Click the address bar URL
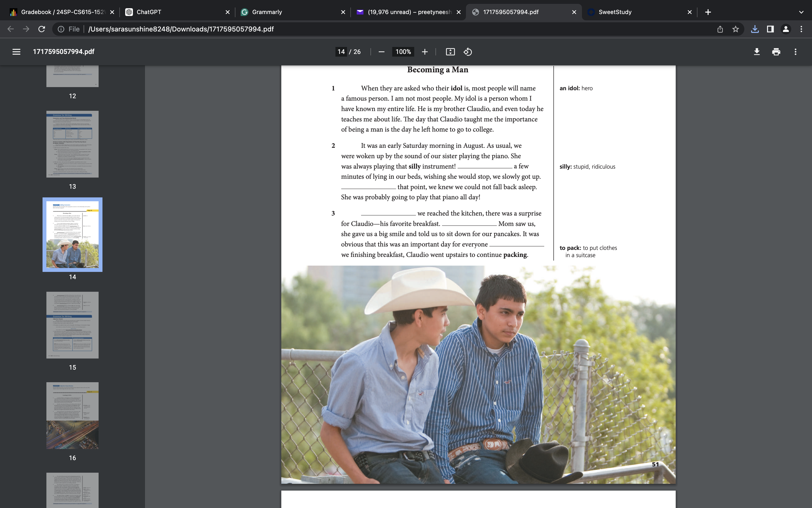Viewport: 812px width, 508px height. click(181, 29)
